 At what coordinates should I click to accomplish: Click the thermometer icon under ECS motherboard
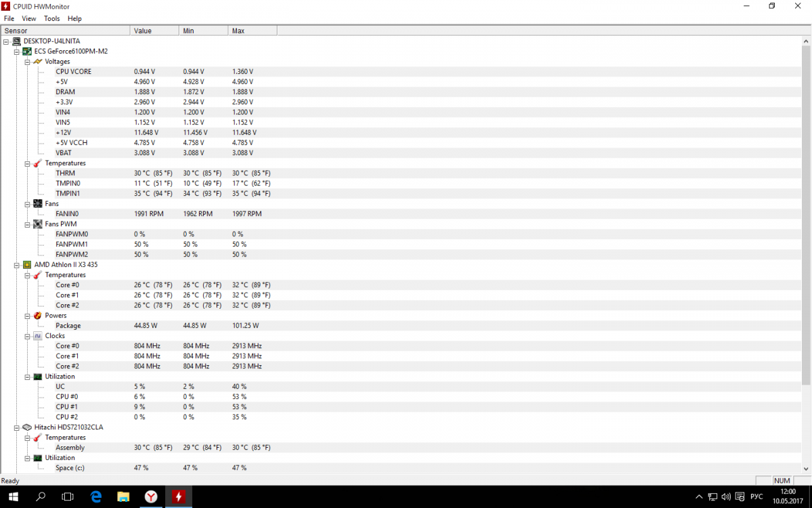[38, 163]
